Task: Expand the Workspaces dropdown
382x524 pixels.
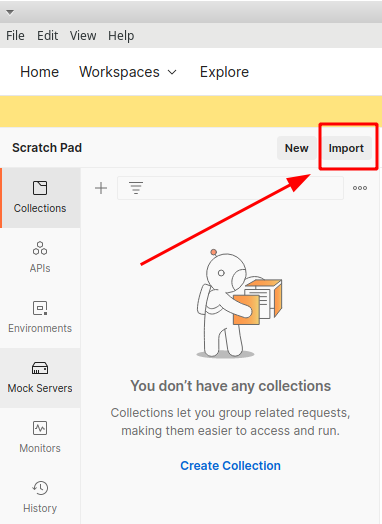Action: point(128,72)
